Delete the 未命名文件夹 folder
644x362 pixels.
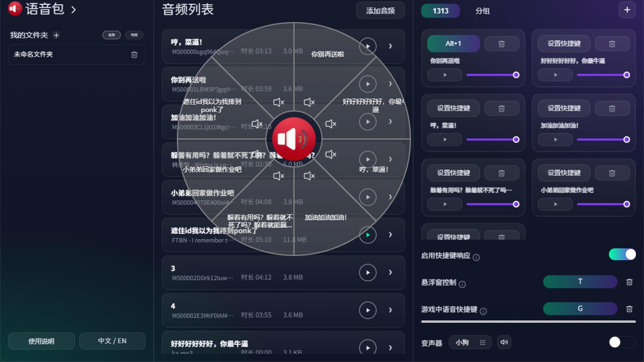pyautogui.click(x=134, y=55)
